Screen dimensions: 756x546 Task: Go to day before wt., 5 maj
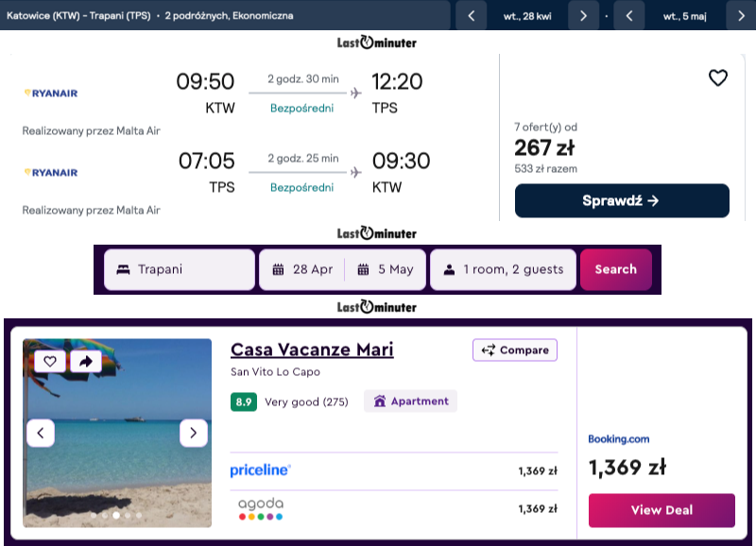[x=628, y=16]
